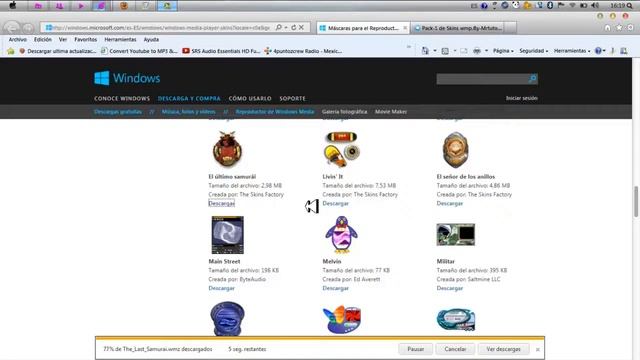Open the pink people icon in top bar

pyautogui.click(x=59, y=6)
